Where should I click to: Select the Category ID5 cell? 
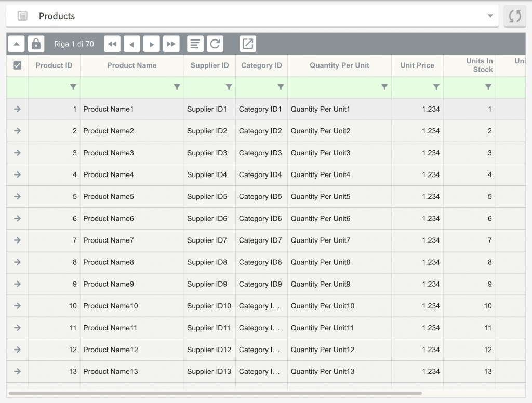[262, 196]
